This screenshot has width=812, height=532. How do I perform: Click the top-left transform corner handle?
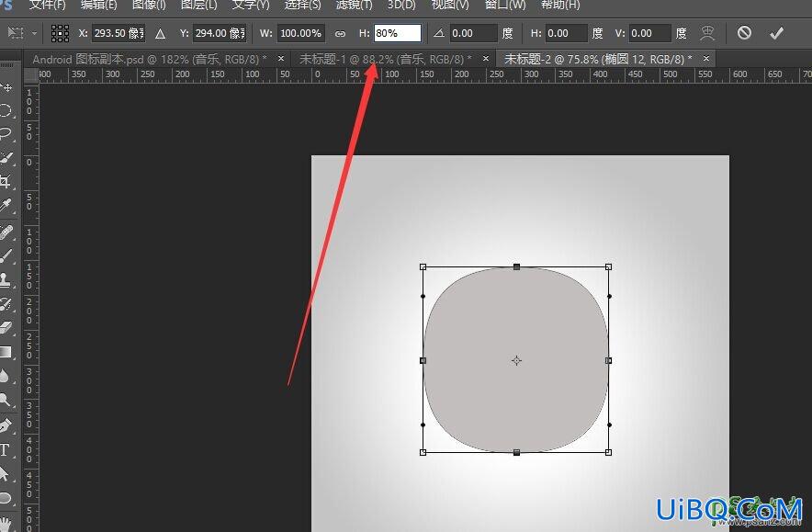[423, 266]
